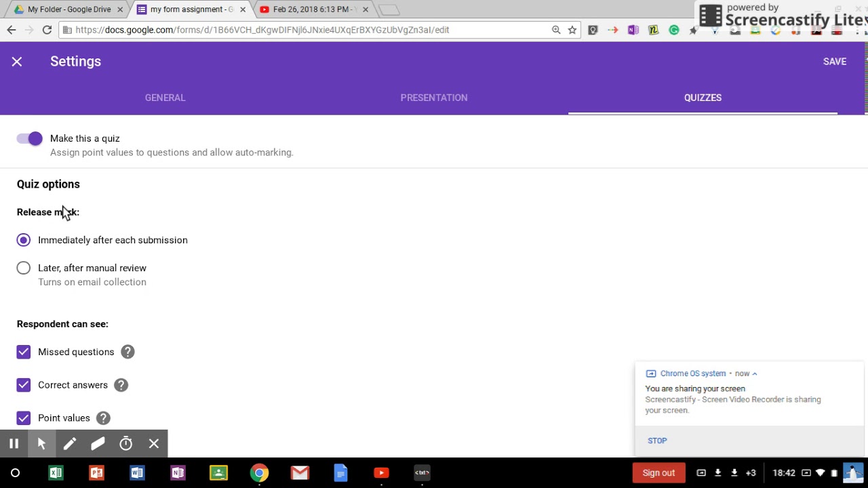The image size is (868, 488).
Task: Switch to the GENERAL tab
Action: click(x=165, y=98)
